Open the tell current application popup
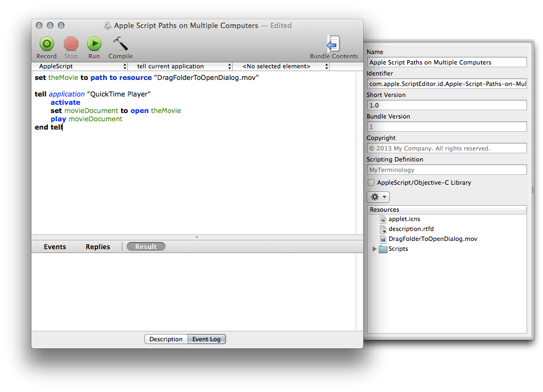The image size is (543, 392). [x=180, y=67]
